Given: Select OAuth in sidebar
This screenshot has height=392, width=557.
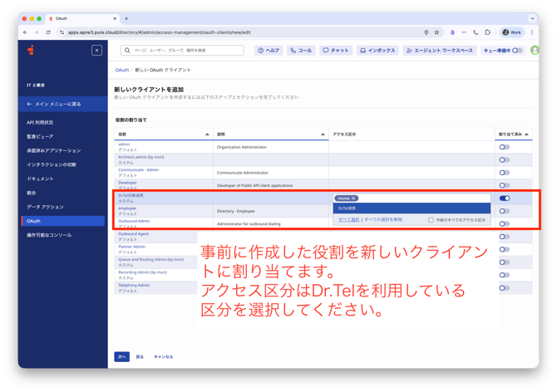Looking at the screenshot, I should (63, 221).
